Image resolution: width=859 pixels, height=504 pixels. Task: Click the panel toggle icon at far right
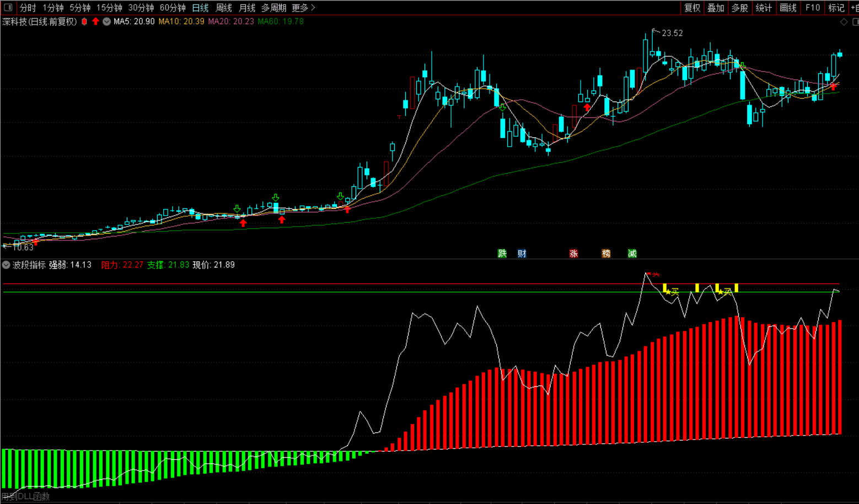point(856,22)
